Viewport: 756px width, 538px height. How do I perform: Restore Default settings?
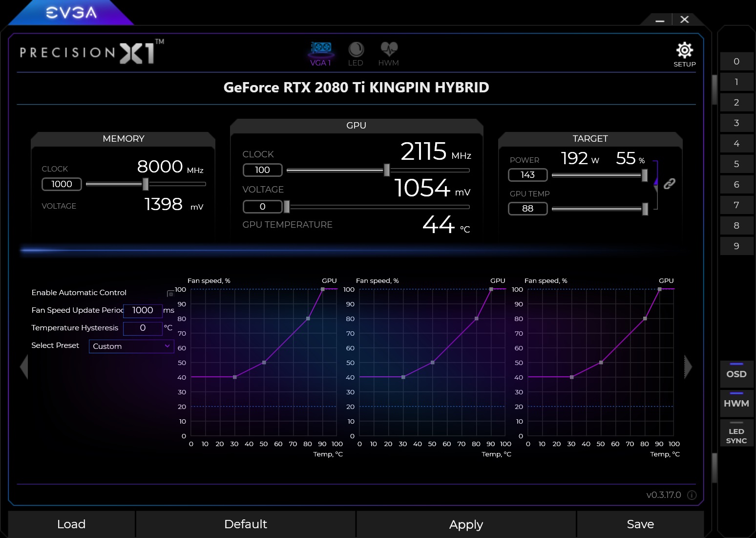(246, 524)
